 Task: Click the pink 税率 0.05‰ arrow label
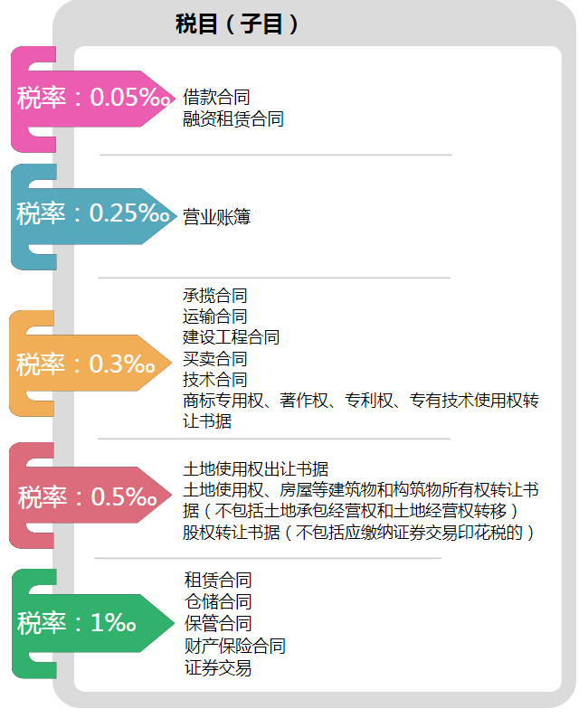[x=93, y=99]
